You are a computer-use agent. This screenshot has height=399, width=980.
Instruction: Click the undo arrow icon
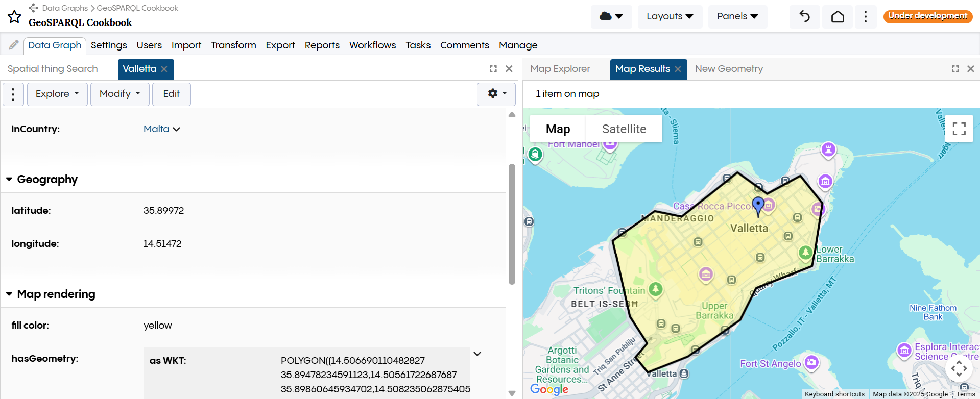click(x=804, y=16)
